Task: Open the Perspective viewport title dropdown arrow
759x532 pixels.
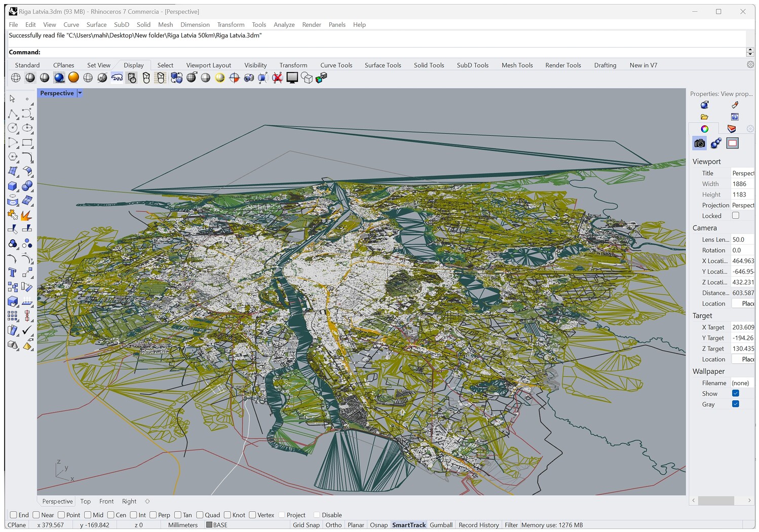Action: (80, 93)
